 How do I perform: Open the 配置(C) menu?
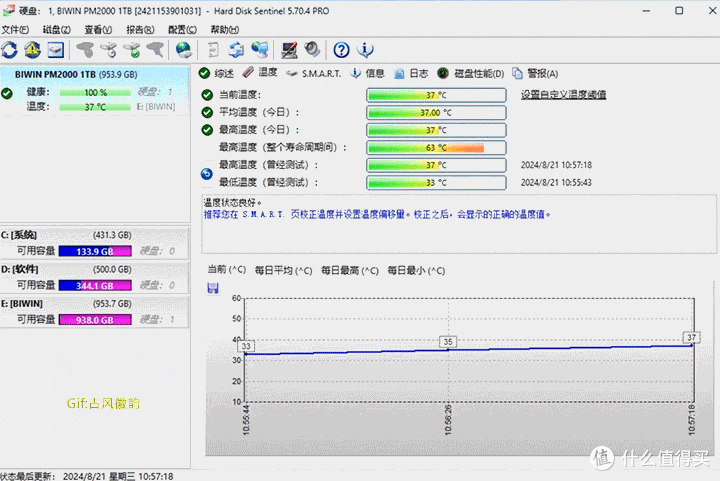182,29
